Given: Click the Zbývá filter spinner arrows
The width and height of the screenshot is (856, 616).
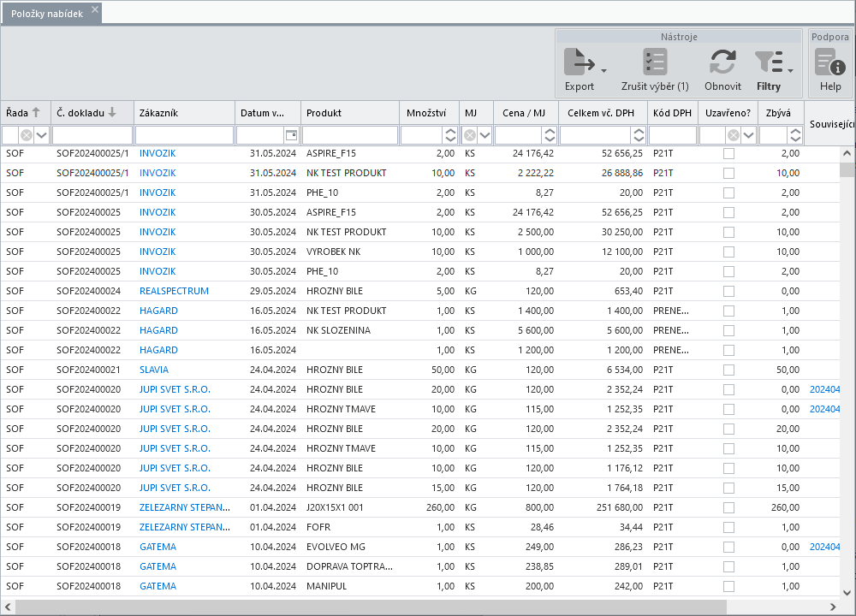Looking at the screenshot, I should [x=796, y=135].
